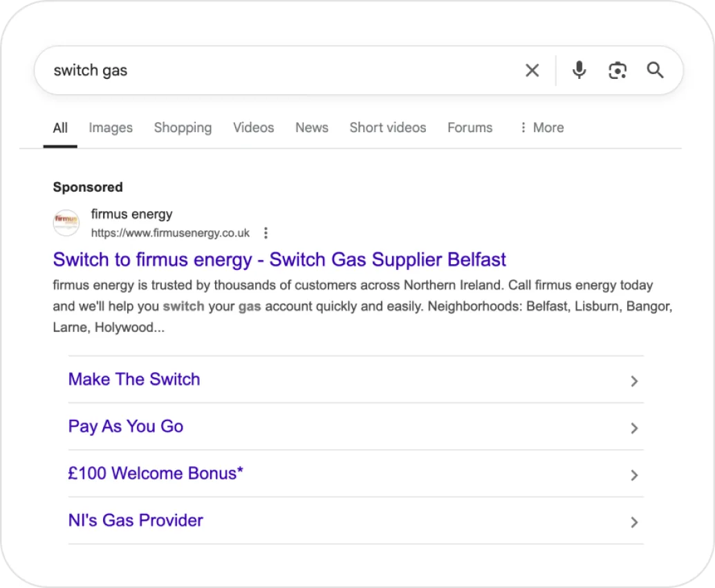Switch to the Images tab
Image resolution: width=715 pixels, height=588 pixels.
111,128
